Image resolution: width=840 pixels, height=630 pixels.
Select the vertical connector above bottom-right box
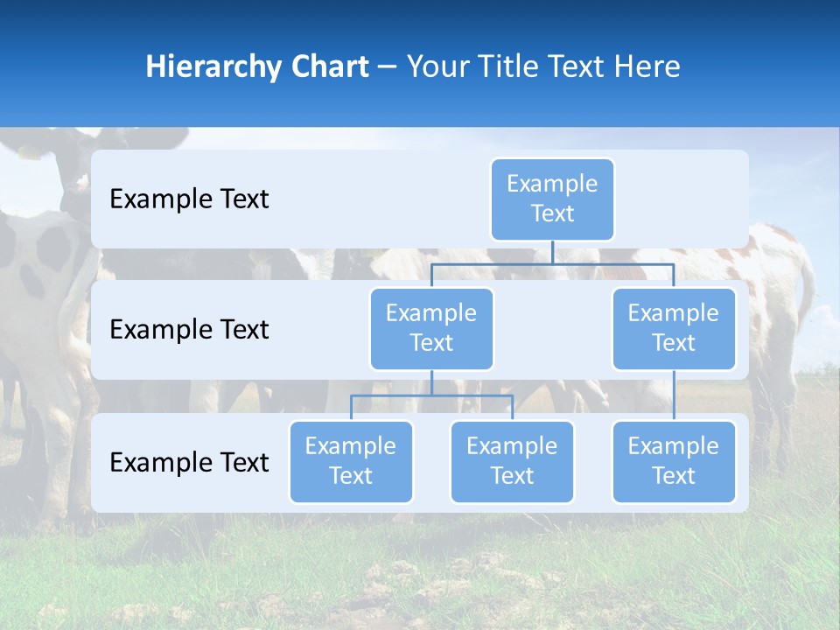pos(674,395)
